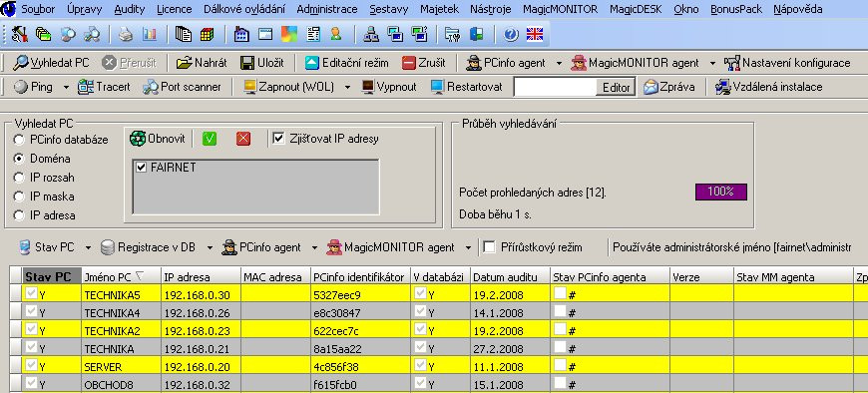This screenshot has height=393, width=868.
Task: Uncheck Zjišťovat IP adresy checkbox
Action: 278,139
